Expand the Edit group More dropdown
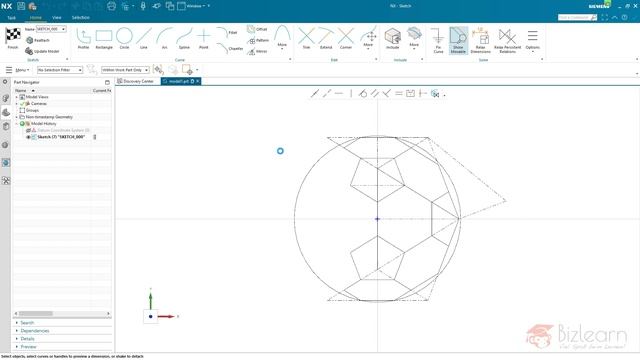This screenshot has height=360, width=640. [368, 39]
